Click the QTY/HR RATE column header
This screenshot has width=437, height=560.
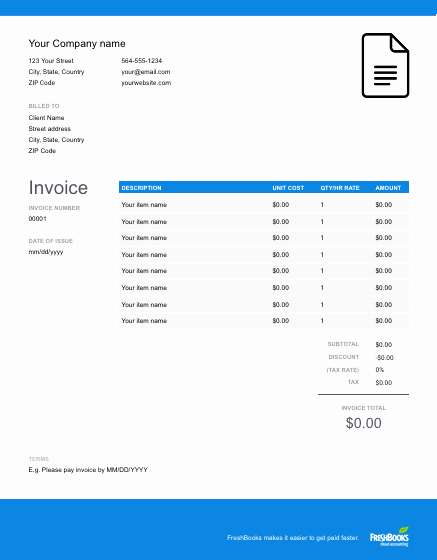click(x=340, y=188)
